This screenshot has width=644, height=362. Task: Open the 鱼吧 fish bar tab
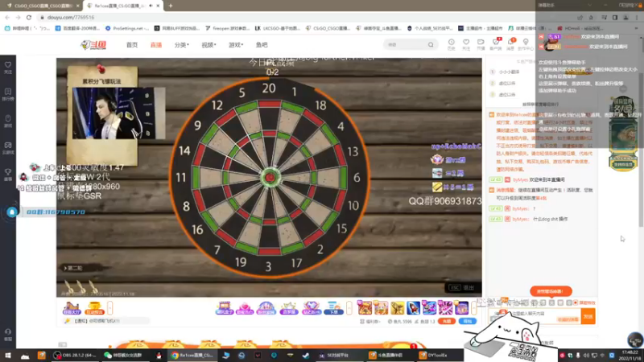(x=262, y=45)
